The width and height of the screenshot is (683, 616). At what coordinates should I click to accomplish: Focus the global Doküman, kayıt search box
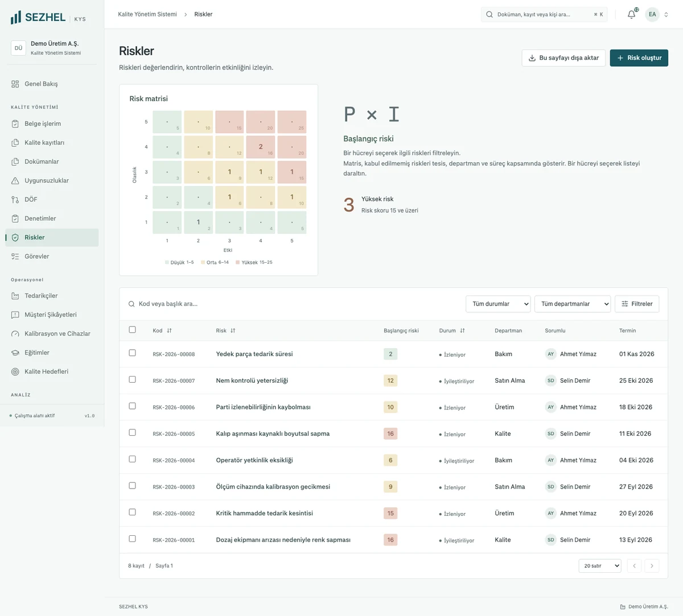(544, 15)
